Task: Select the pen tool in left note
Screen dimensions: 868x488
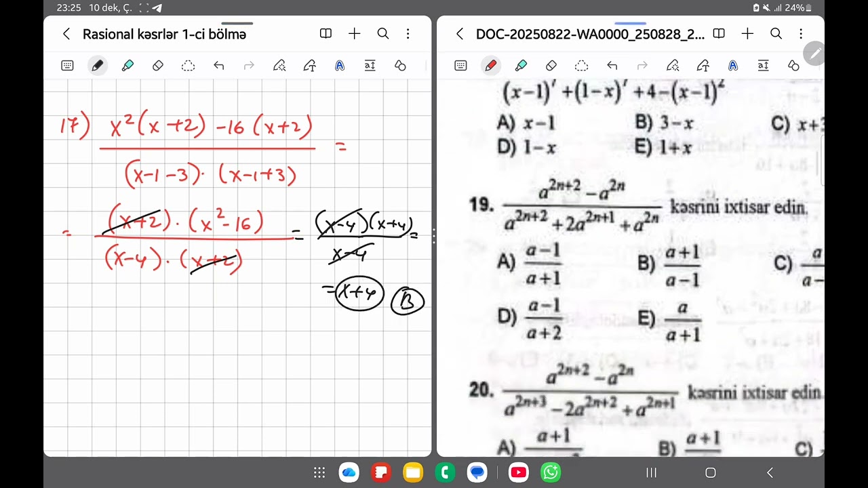Action: pos(97,66)
